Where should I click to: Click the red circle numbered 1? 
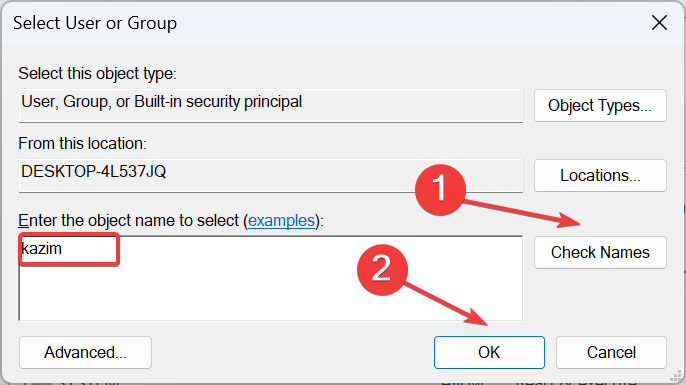[x=440, y=189]
